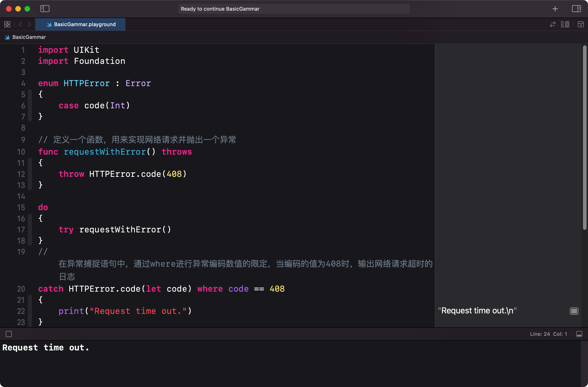
Task: Click '408' in throw statement
Action: point(174,174)
